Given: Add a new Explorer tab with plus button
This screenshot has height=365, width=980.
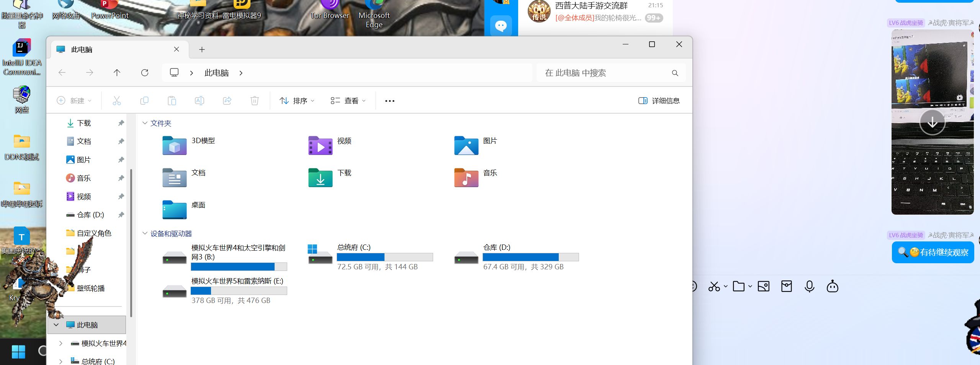Looking at the screenshot, I should (x=202, y=49).
